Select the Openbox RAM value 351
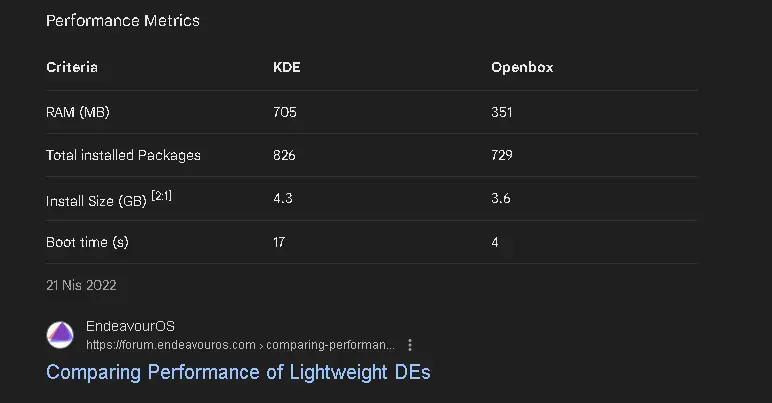 coord(502,112)
